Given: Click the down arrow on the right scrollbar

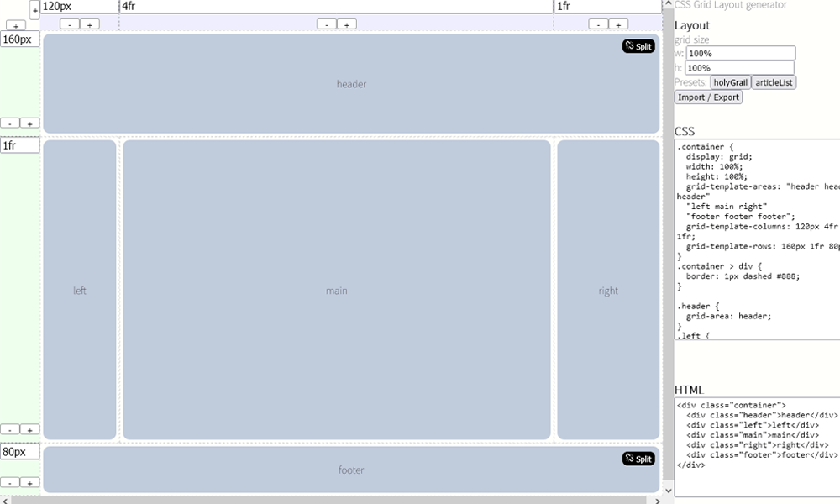Looking at the screenshot, I should pos(669,490).
